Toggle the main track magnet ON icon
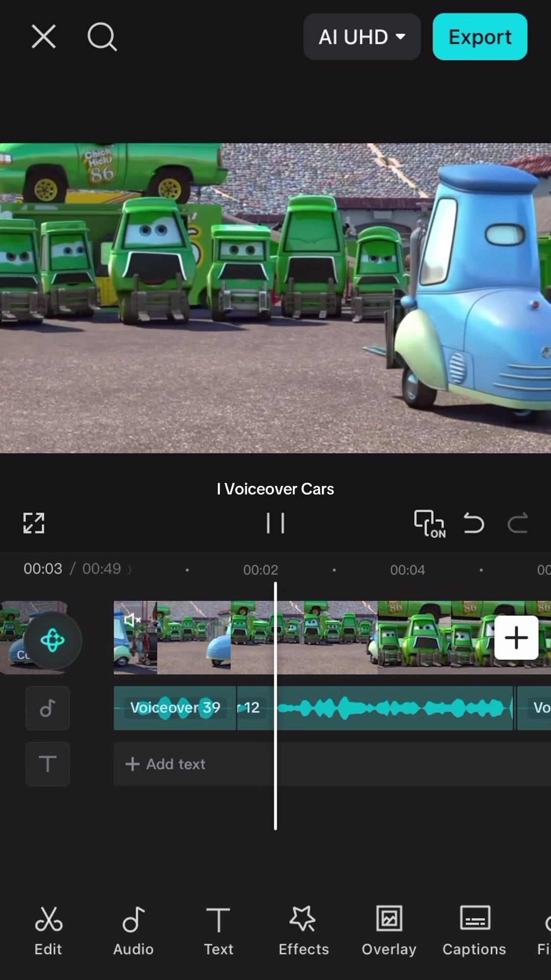 (430, 524)
